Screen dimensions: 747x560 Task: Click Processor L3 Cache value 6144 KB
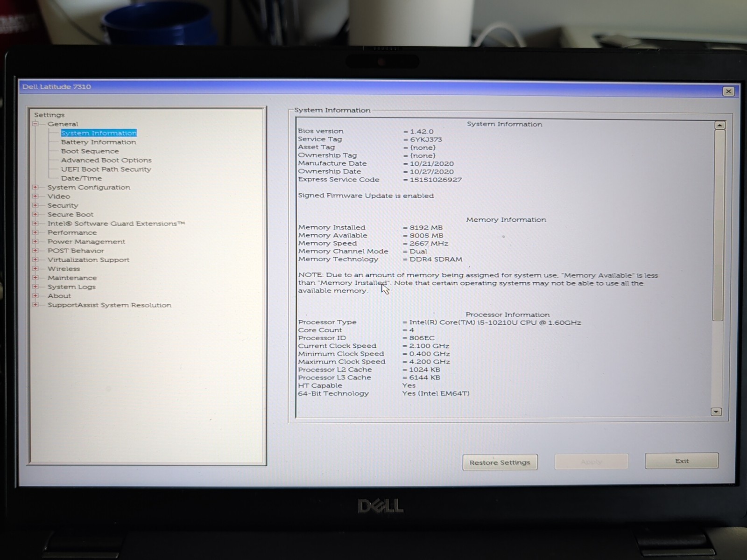click(424, 378)
